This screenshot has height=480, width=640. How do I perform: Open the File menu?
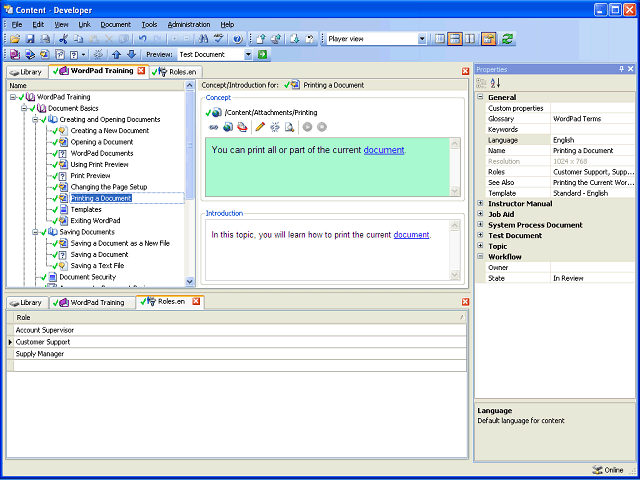click(x=17, y=24)
